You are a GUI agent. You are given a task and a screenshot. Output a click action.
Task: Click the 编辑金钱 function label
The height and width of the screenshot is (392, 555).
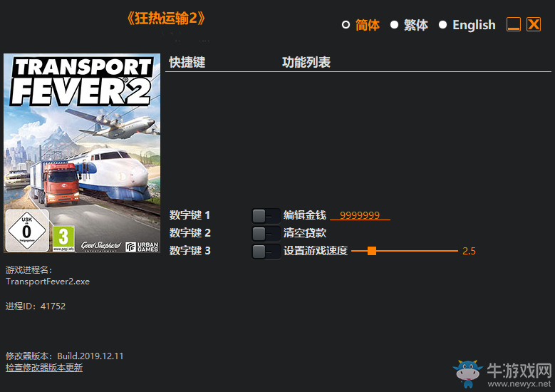(305, 215)
